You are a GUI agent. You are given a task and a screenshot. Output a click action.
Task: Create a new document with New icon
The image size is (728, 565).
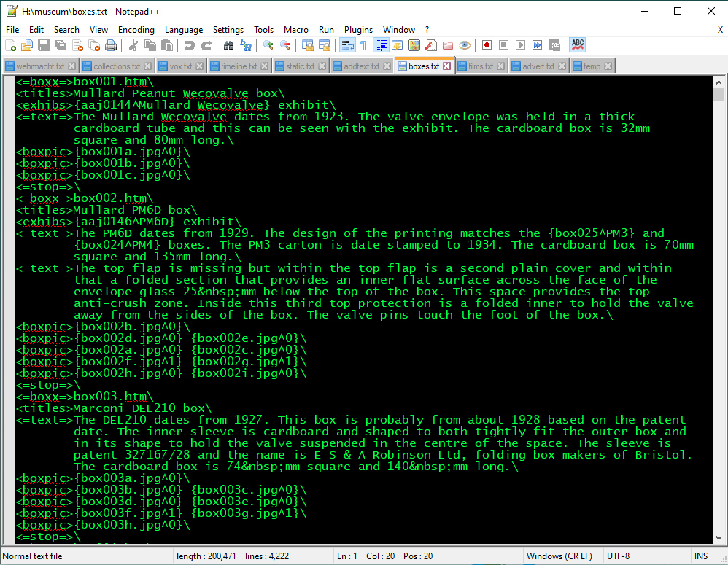(x=10, y=45)
